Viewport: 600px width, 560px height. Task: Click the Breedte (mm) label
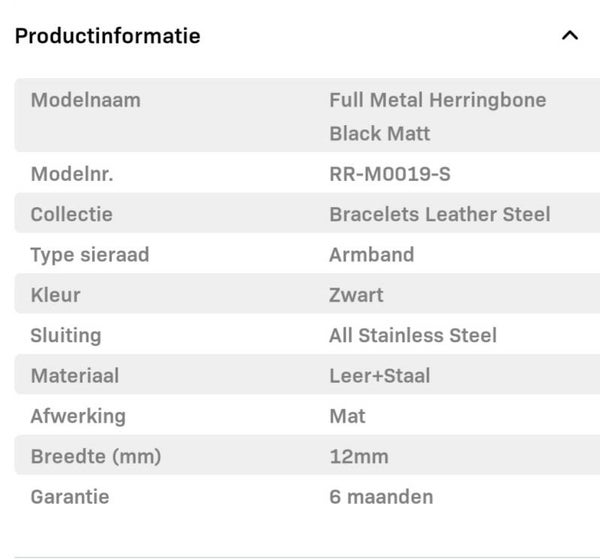pos(96,457)
